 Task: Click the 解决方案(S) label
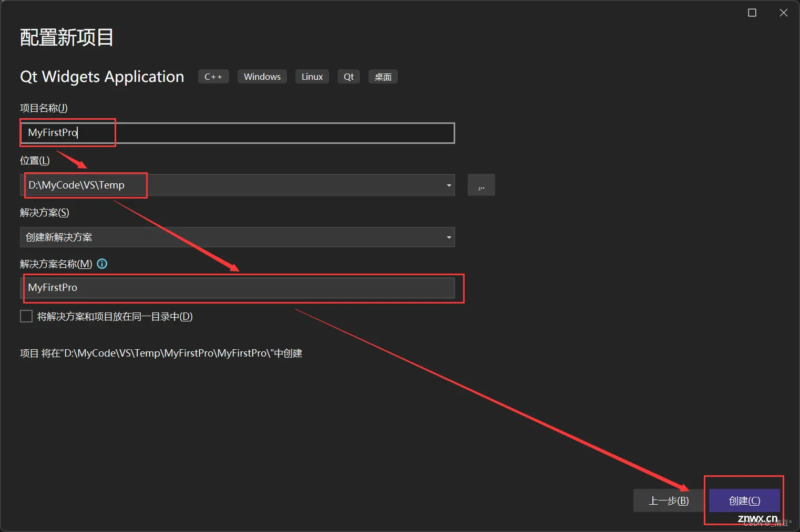[x=45, y=212]
